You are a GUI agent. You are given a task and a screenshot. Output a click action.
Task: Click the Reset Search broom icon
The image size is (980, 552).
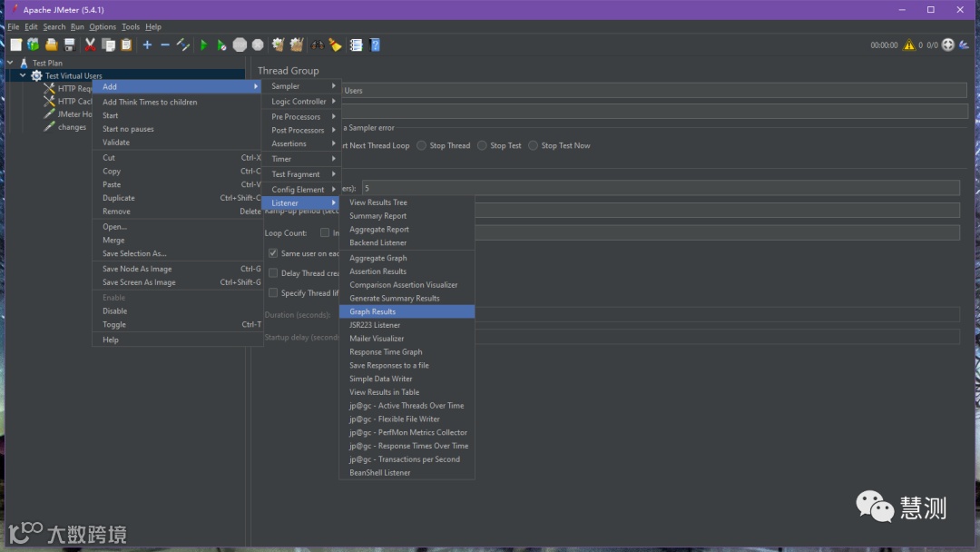click(336, 44)
